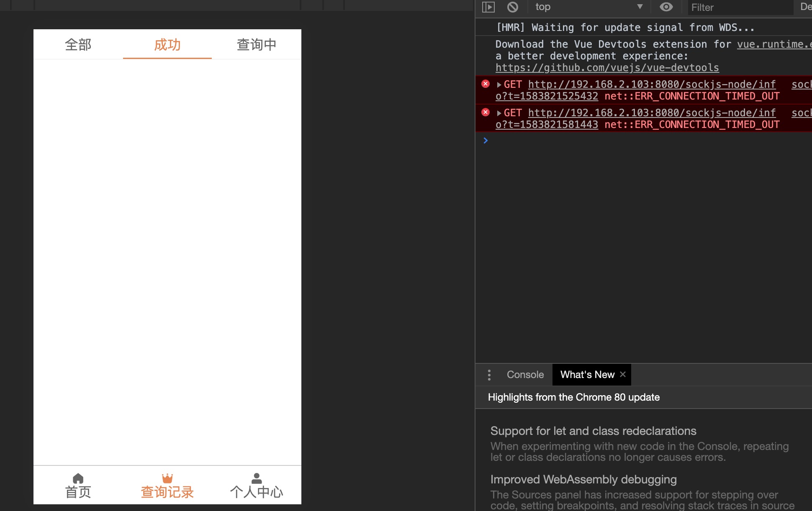The image size is (812, 511).
Task: Open the Vue Devtools GitHub link
Action: click(x=606, y=68)
